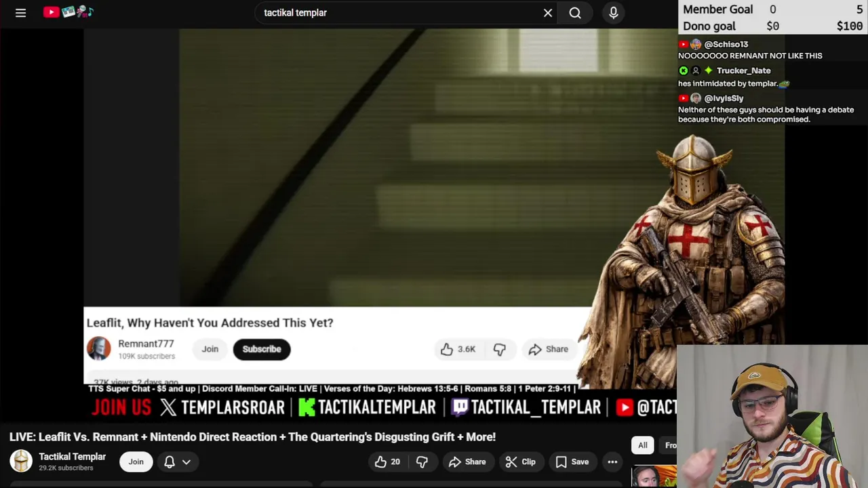
Task: Open chat author @IvyIsSly
Action: pyautogui.click(x=724, y=98)
